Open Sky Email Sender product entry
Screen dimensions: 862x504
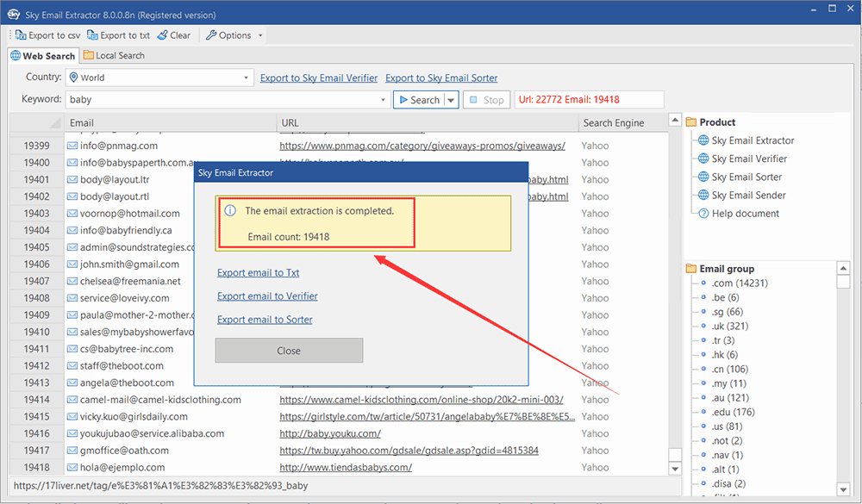(748, 195)
